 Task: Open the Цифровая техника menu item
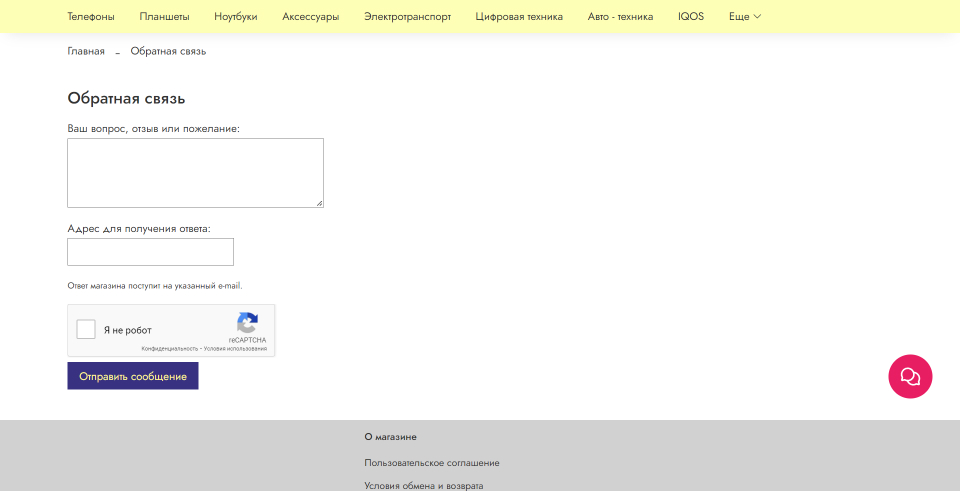tap(519, 17)
